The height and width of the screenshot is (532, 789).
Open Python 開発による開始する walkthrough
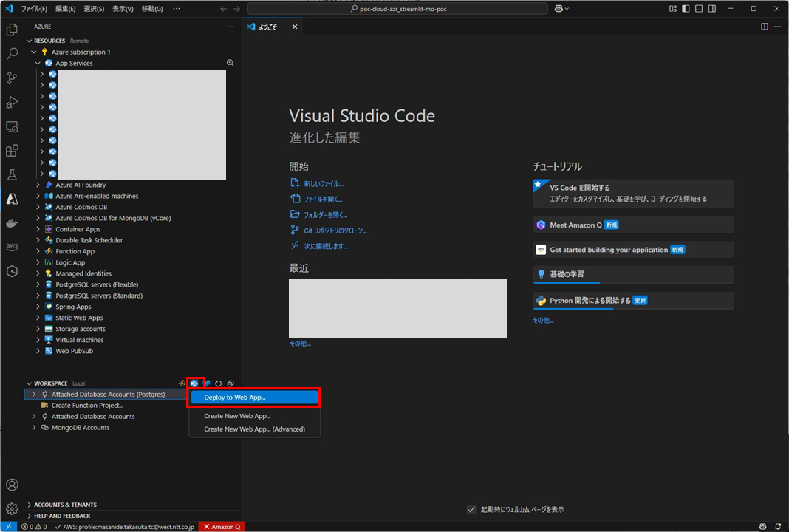633,301
